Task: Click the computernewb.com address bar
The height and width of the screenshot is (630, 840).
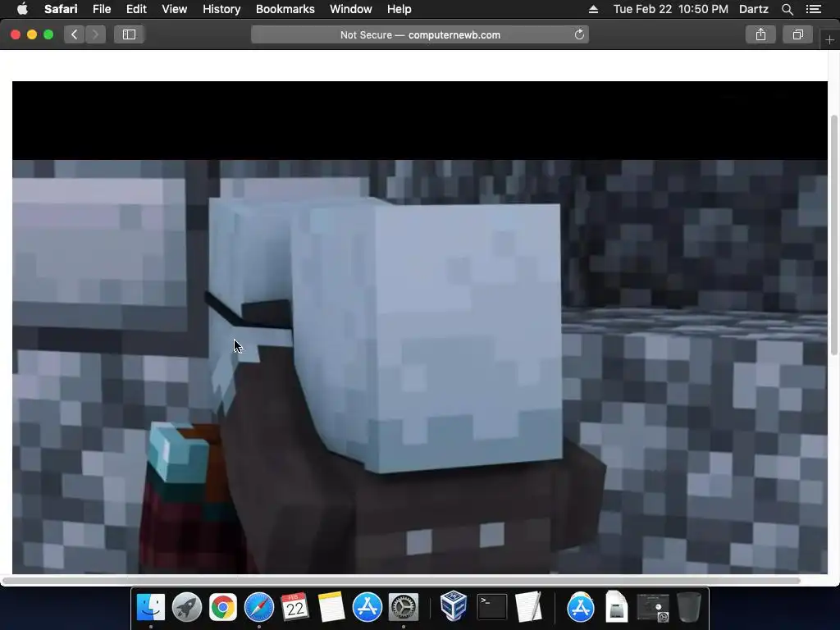Action: pos(420,34)
